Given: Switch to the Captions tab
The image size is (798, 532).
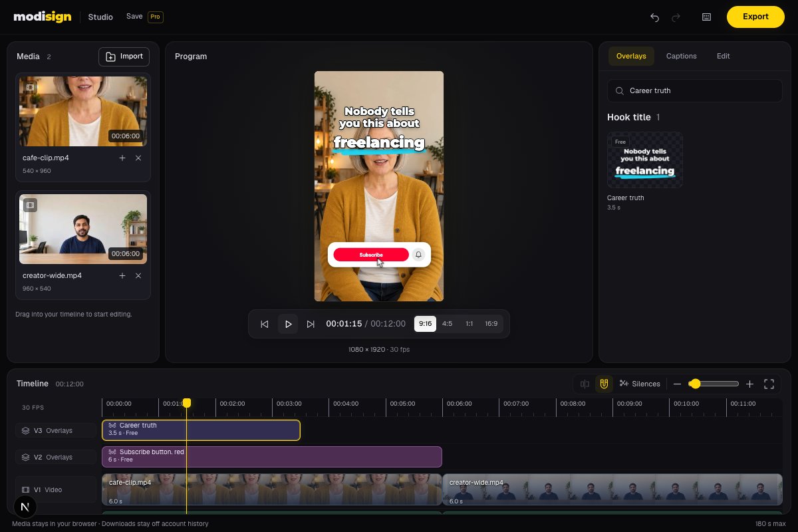Looking at the screenshot, I should [x=682, y=57].
